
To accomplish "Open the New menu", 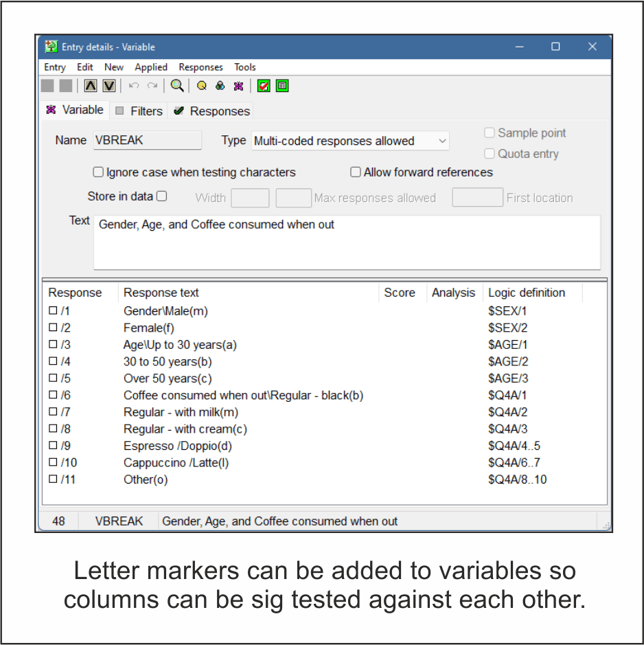I will click(x=114, y=67).
